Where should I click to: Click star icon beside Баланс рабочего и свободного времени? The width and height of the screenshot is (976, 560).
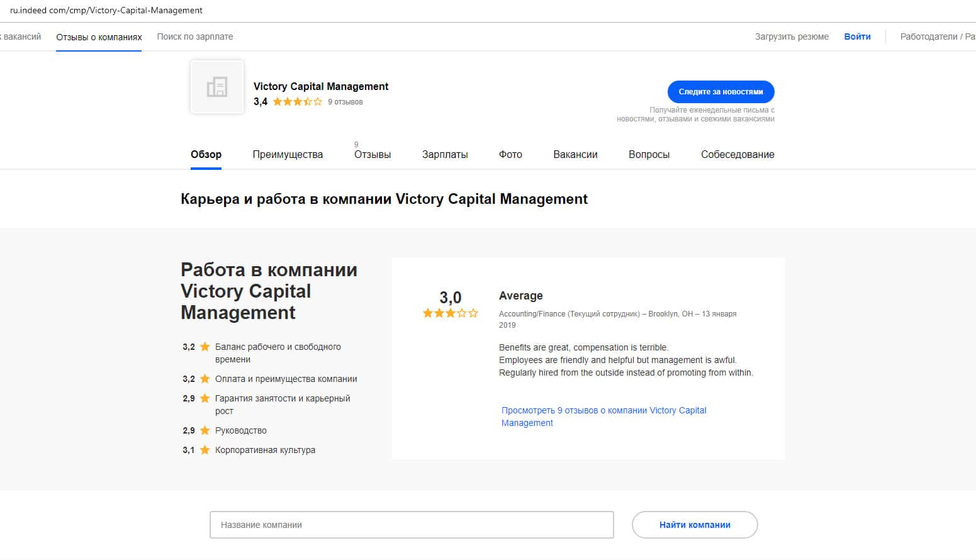(205, 347)
